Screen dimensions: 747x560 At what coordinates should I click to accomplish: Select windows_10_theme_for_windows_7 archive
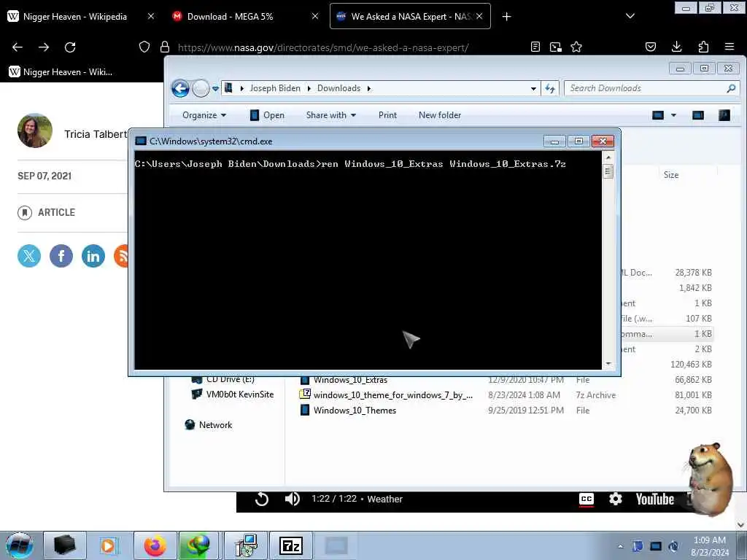click(x=392, y=394)
